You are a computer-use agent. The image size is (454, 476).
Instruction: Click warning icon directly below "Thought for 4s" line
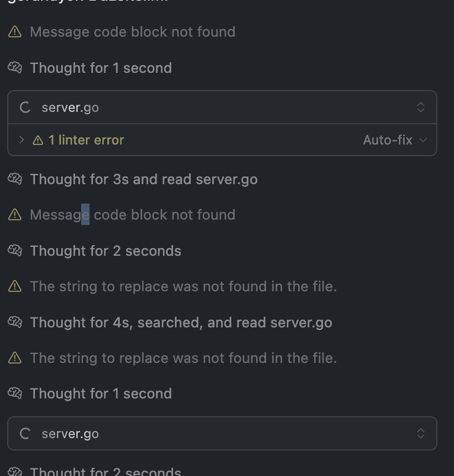point(15,358)
